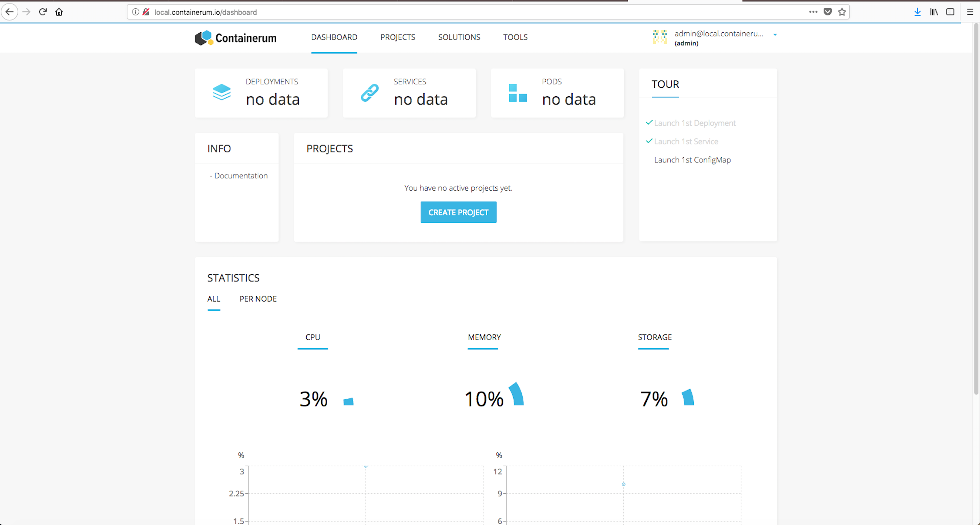Click checked Launch 1st Service step
The image size is (980, 525).
click(x=685, y=141)
